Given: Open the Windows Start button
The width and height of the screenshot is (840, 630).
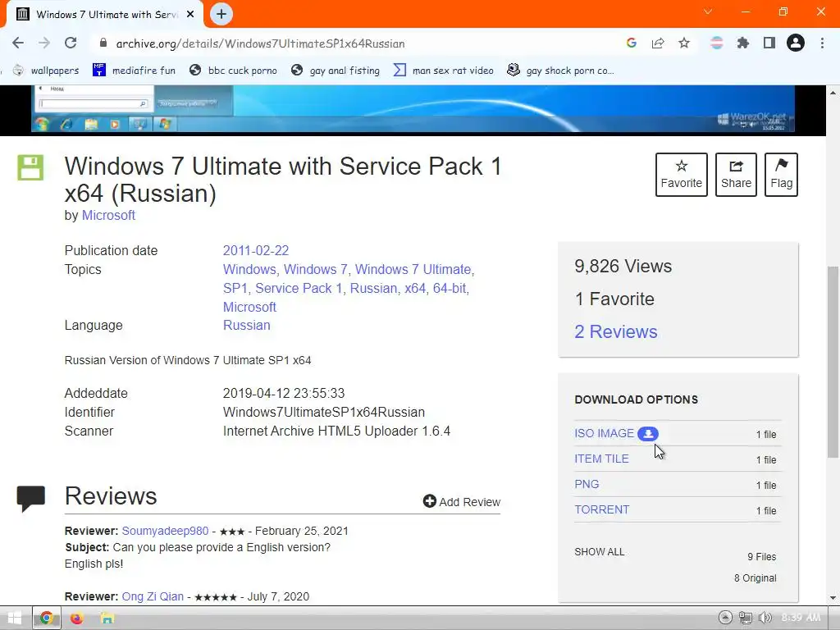Looking at the screenshot, I should coord(15,619).
